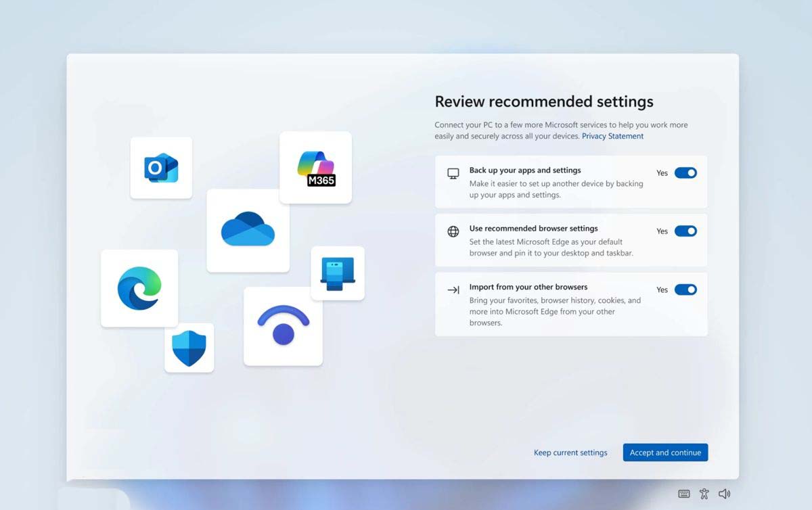Click the Bring your favorites, browser history text
Viewport: 812px width, 510px height.
(x=555, y=311)
